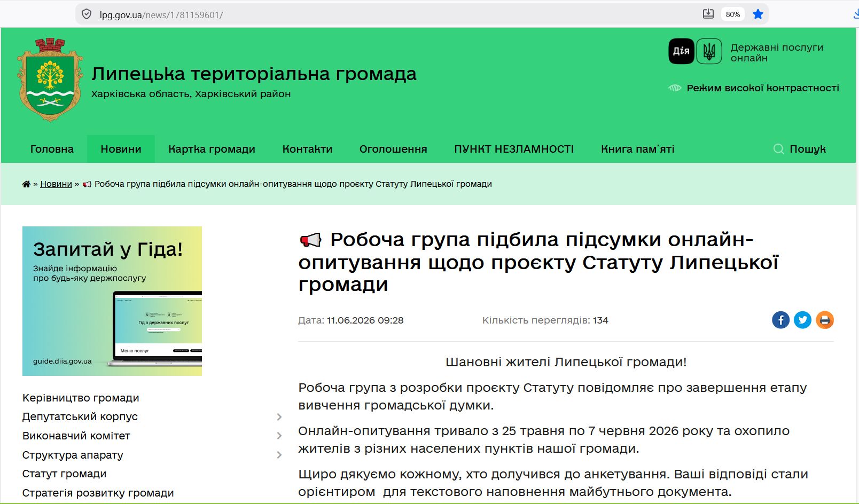Image resolution: width=859 pixels, height=504 pixels.
Task: Open the Оголошення menu item
Action: [393, 149]
